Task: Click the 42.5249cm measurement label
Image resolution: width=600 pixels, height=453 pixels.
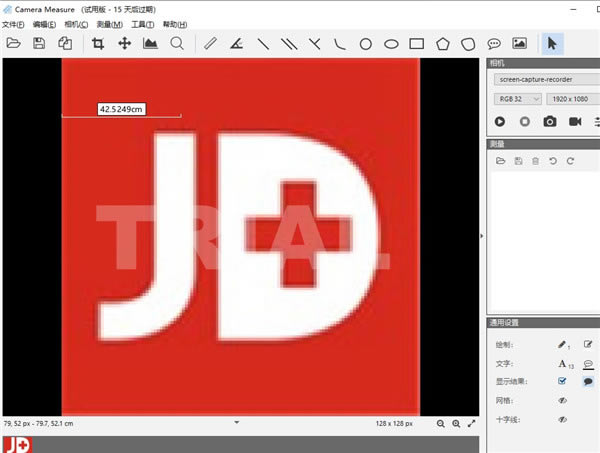Action: click(x=121, y=108)
